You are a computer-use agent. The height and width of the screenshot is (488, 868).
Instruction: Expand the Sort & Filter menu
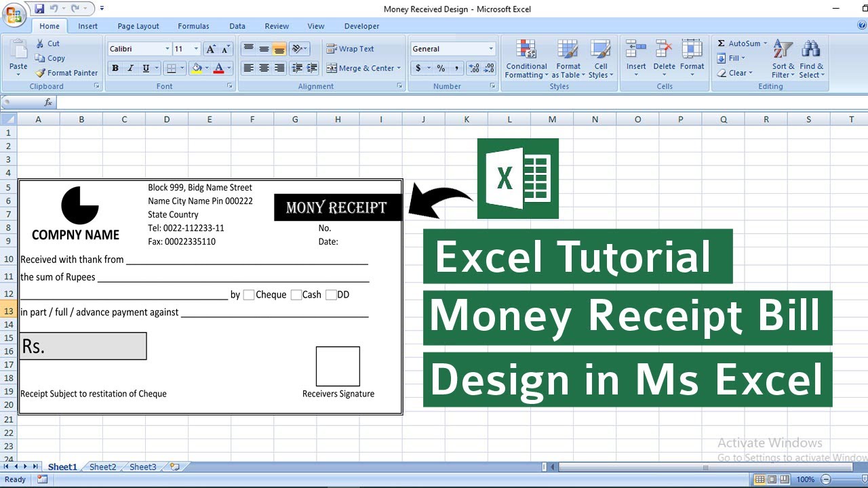[x=783, y=58]
